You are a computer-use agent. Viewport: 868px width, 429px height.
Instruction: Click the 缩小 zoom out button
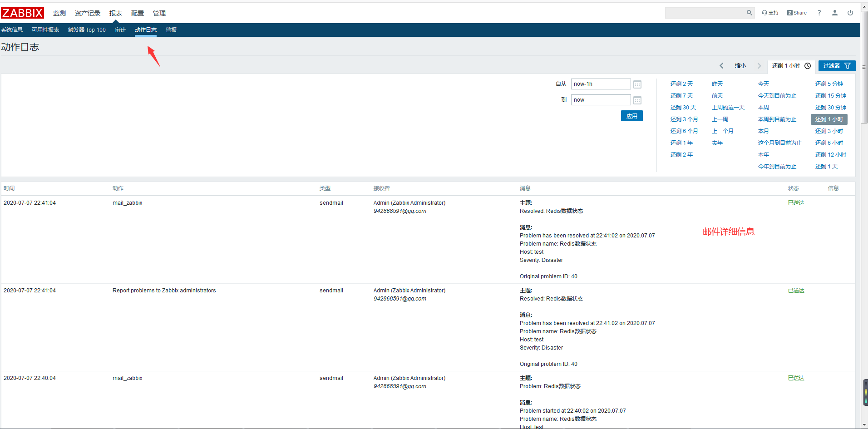coord(740,66)
